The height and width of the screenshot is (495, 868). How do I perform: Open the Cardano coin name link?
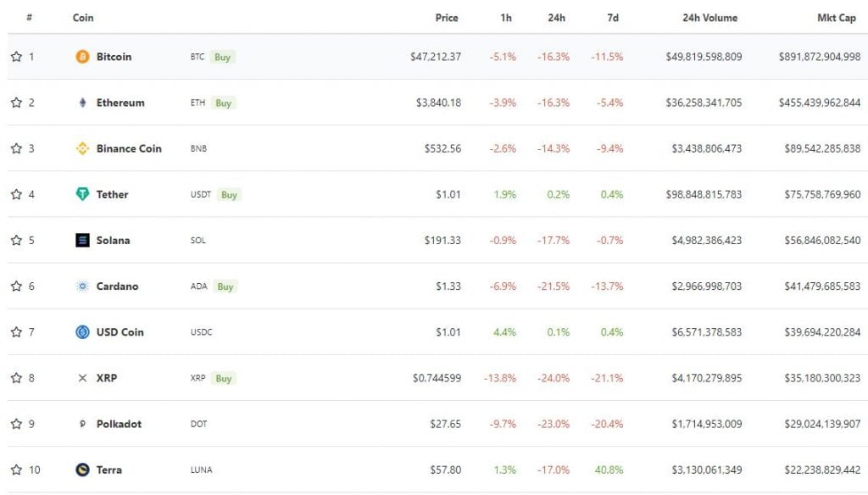117,286
